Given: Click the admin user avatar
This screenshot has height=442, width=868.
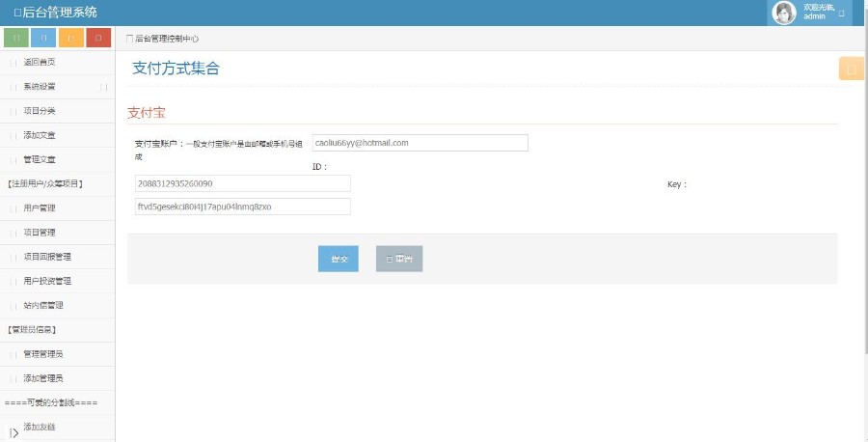Looking at the screenshot, I should (784, 13).
